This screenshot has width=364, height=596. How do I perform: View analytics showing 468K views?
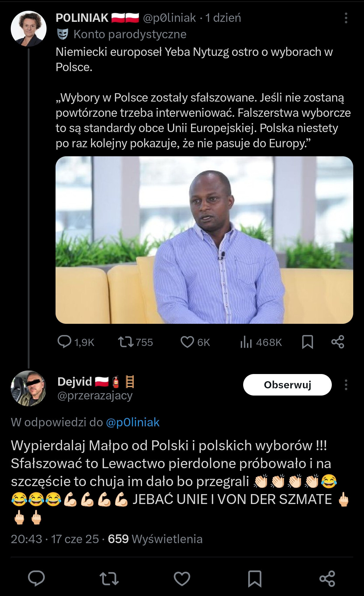click(x=261, y=342)
